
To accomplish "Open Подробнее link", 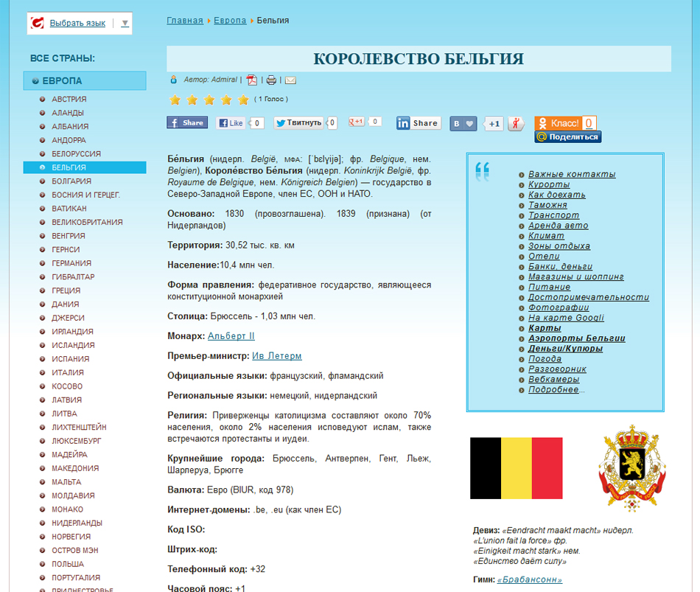I will tap(553, 390).
